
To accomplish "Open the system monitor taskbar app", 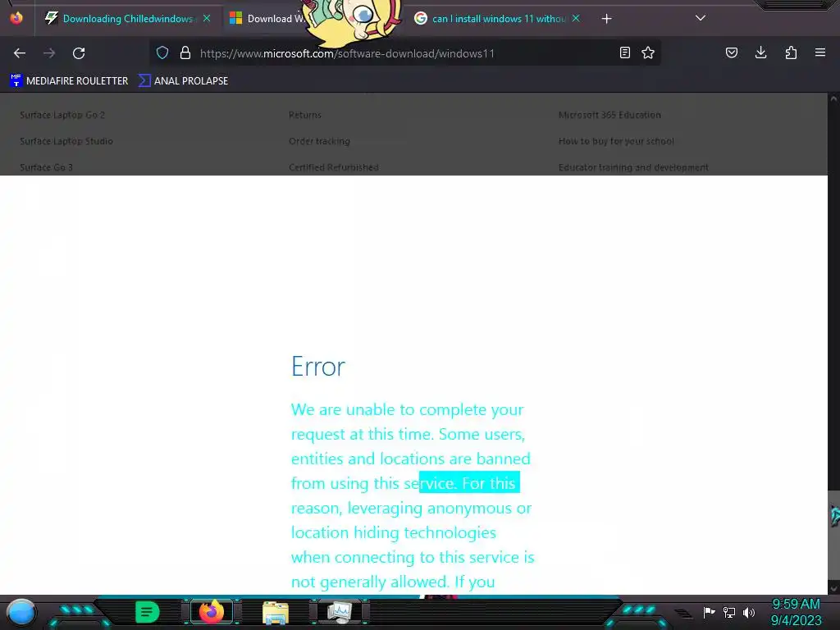I will click(x=340, y=612).
